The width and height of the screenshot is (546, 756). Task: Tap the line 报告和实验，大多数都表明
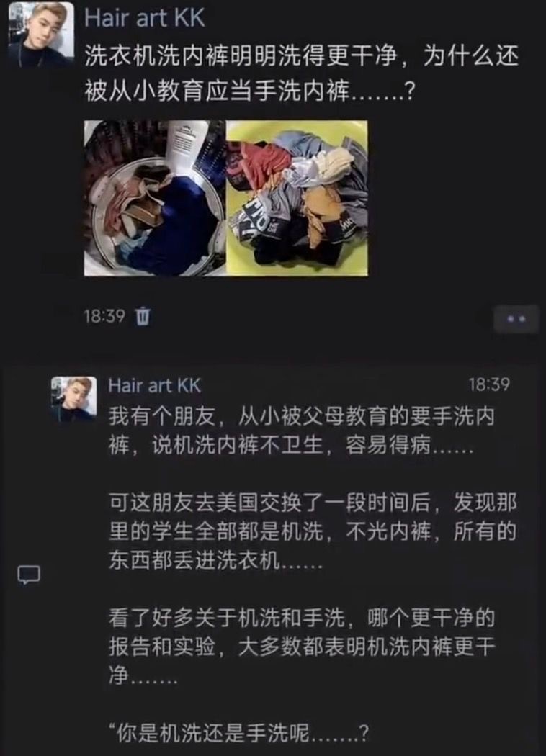click(302, 647)
